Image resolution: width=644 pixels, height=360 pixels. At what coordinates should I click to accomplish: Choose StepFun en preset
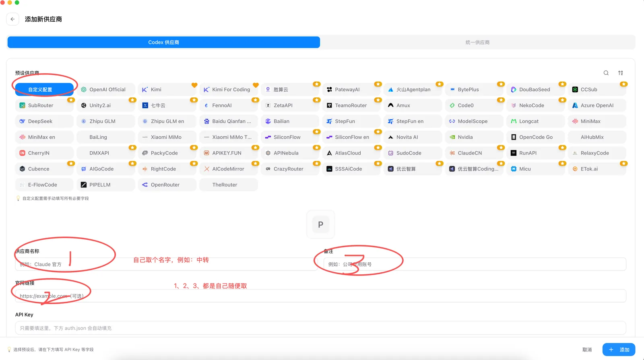[413, 121]
